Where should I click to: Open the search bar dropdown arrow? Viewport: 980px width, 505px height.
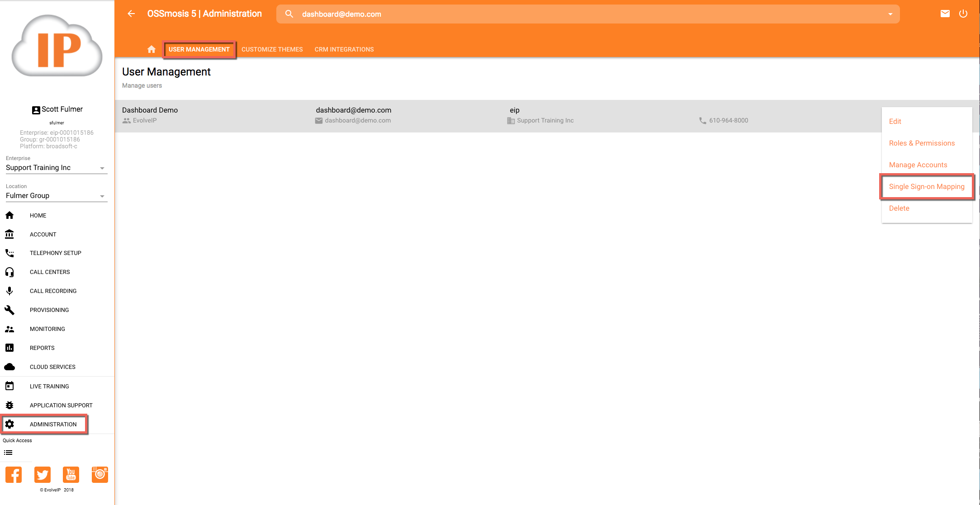coord(890,14)
